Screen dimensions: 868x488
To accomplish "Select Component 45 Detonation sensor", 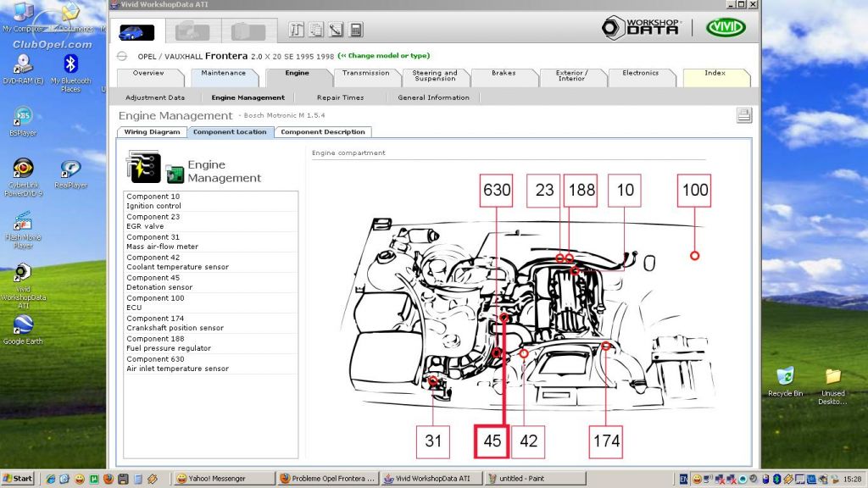I will 210,283.
